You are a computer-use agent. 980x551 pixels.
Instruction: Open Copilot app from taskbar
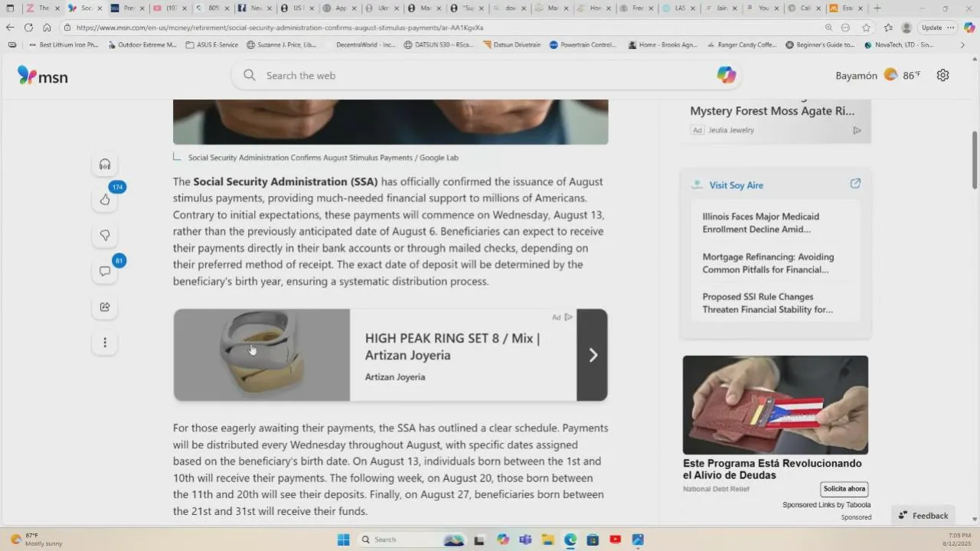pos(502,540)
